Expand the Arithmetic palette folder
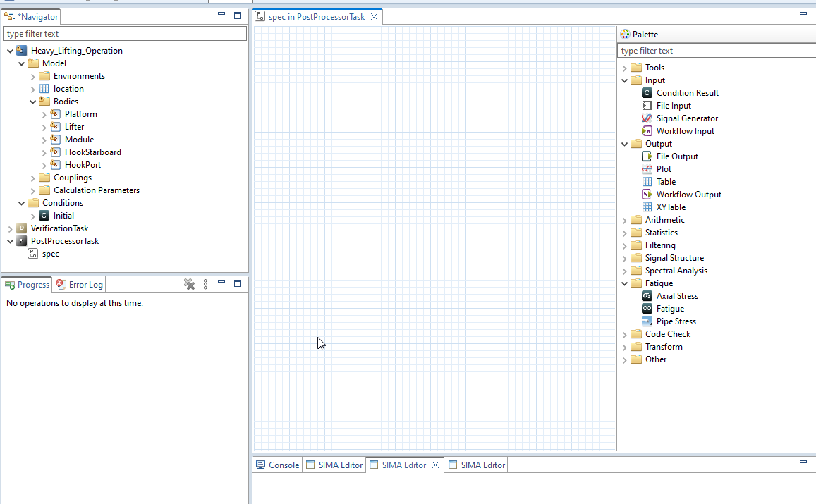Viewport: 816px width, 504px height. (625, 220)
